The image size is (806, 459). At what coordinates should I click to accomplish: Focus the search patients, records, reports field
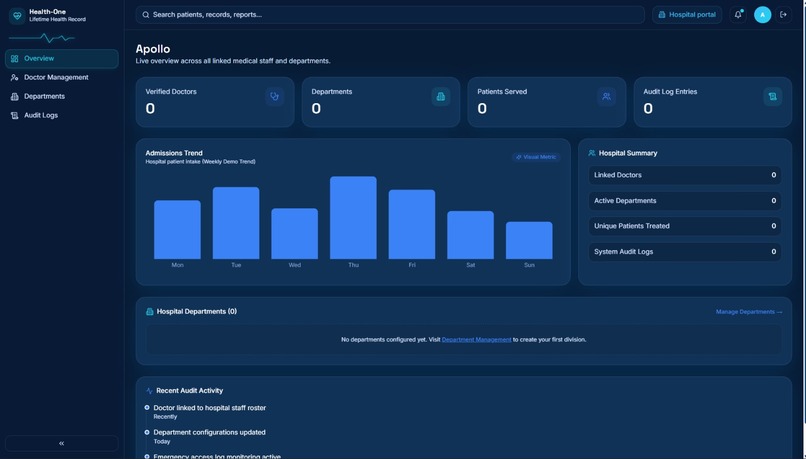390,15
